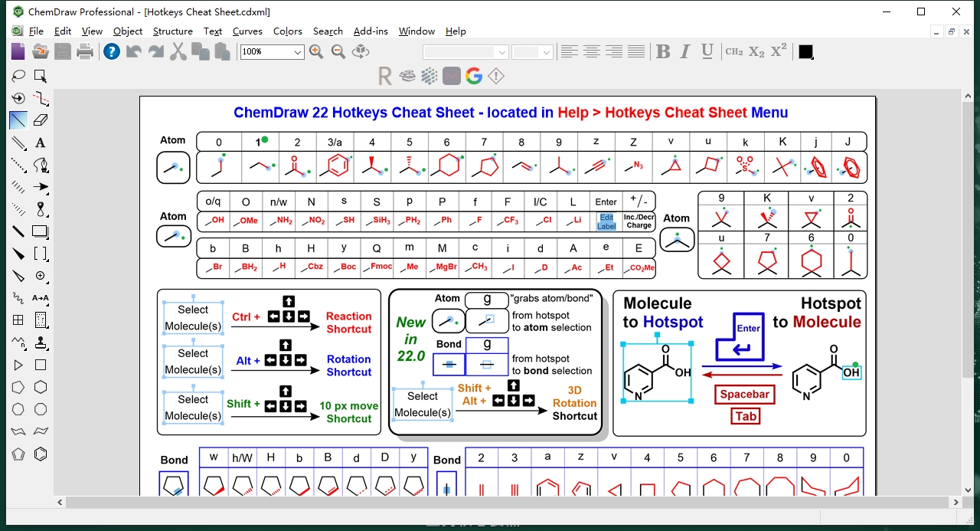The image size is (980, 531).
Task: Select the Multiple Bonds tool
Action: [18, 143]
